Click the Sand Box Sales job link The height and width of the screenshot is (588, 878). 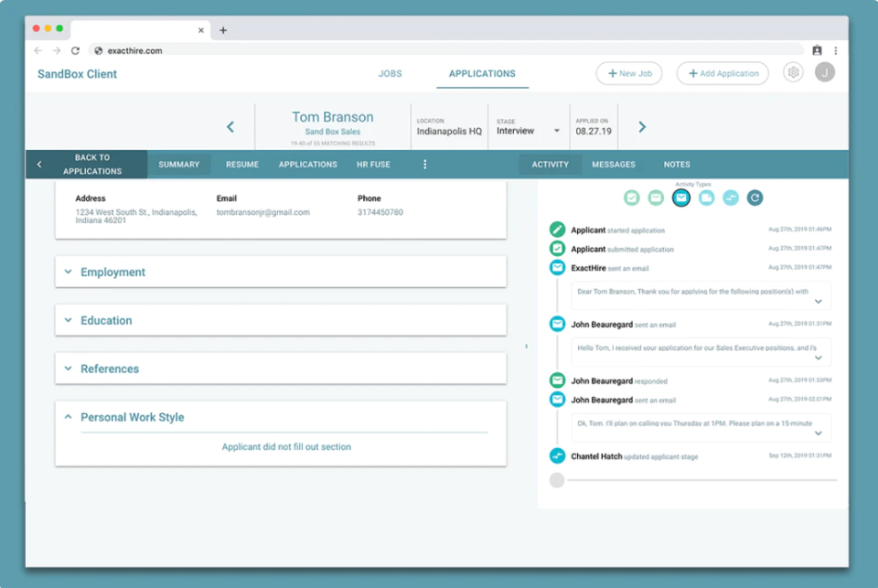[333, 132]
